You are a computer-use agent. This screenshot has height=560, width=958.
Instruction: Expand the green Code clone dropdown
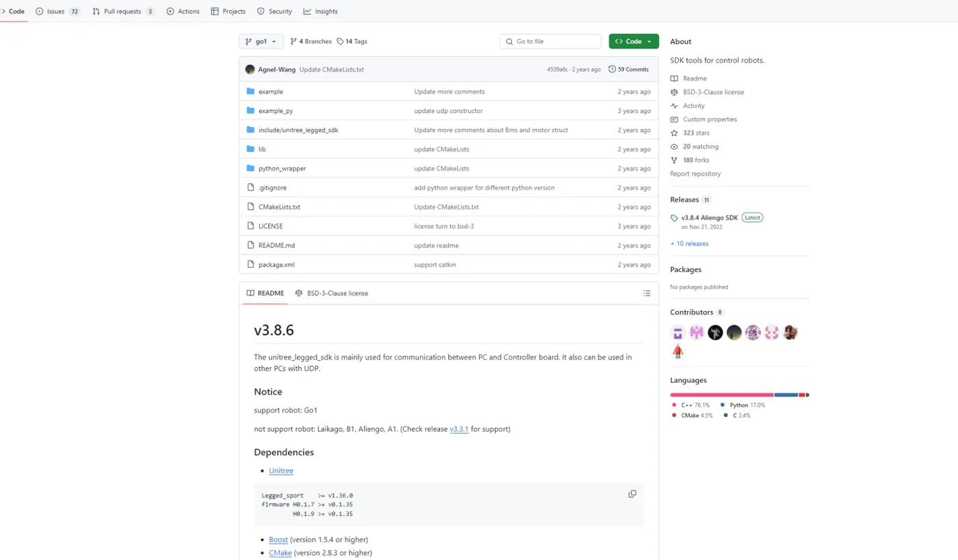coord(634,42)
